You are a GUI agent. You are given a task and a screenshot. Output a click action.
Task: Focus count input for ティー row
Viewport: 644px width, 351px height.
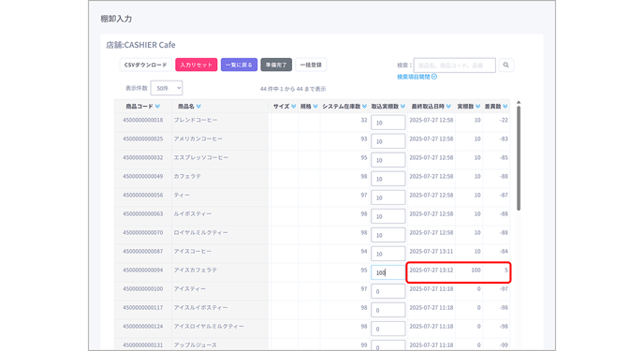point(388,197)
